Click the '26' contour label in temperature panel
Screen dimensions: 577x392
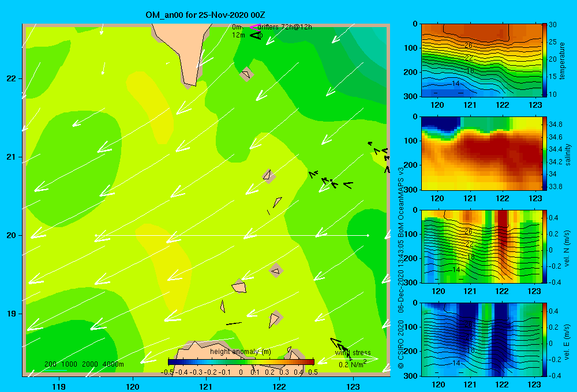point(468,46)
